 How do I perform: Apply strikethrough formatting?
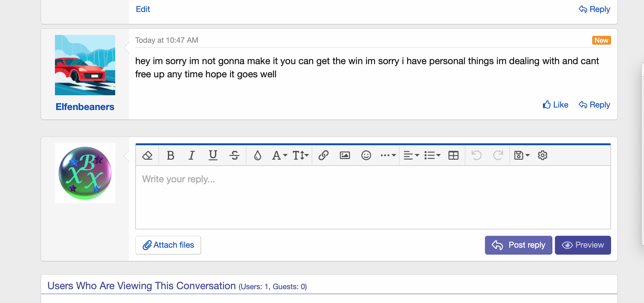tap(234, 155)
